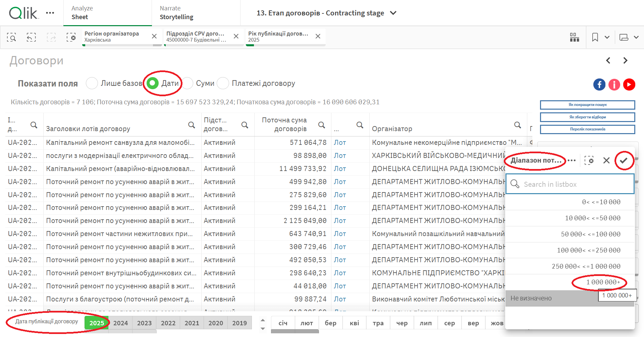Open the YouTube video icon
This screenshot has width=644, height=337.
pyautogui.click(x=629, y=85)
